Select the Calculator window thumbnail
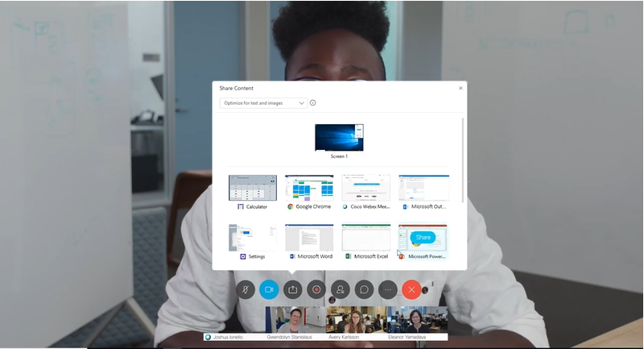The height and width of the screenshot is (349, 644). point(253,188)
